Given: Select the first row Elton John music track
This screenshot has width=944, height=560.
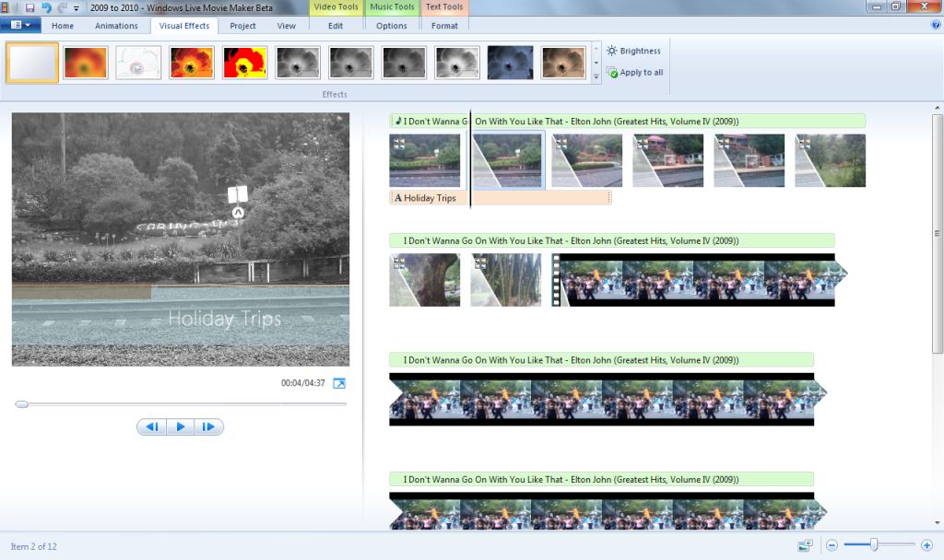Looking at the screenshot, I should point(627,121).
